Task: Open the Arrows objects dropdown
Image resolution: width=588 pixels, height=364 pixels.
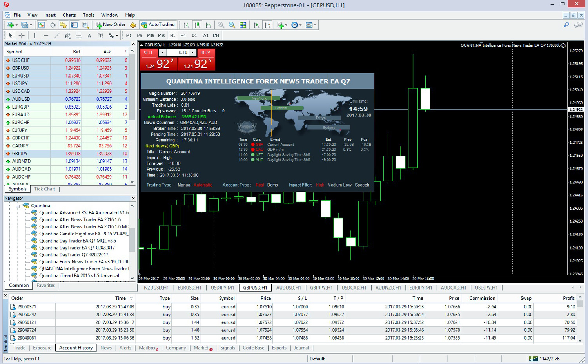Action: click(117, 36)
